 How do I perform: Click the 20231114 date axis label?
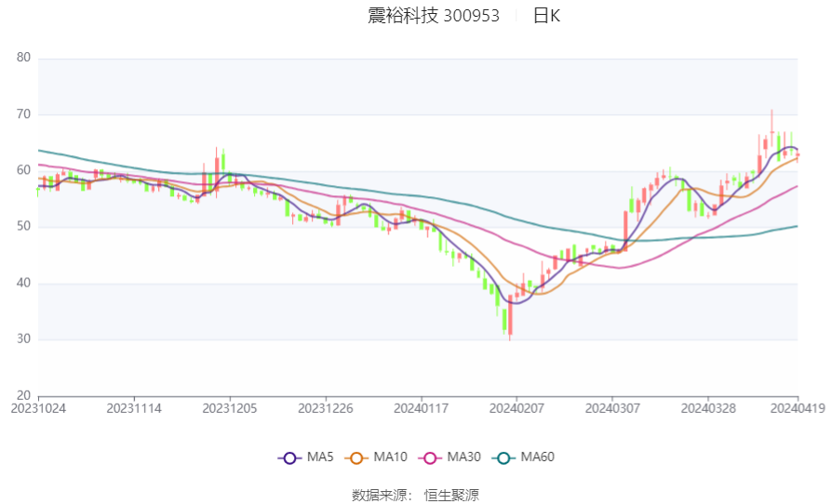(134, 409)
